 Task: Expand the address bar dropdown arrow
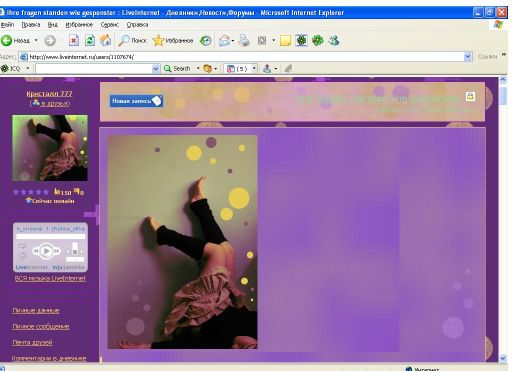pyautogui.click(x=468, y=57)
